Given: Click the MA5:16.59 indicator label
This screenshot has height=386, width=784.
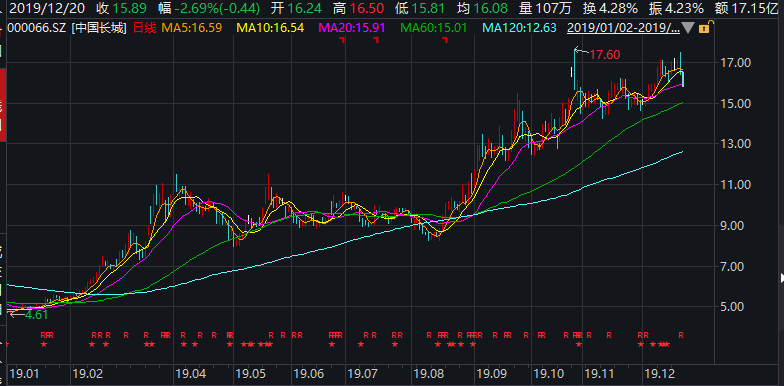Looking at the screenshot, I should coord(191,28).
